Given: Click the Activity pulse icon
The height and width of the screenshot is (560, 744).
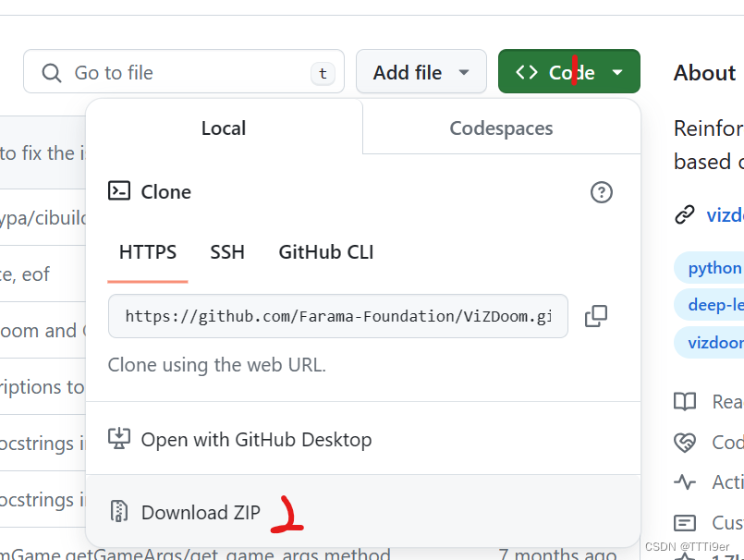Looking at the screenshot, I should pyautogui.click(x=685, y=482).
